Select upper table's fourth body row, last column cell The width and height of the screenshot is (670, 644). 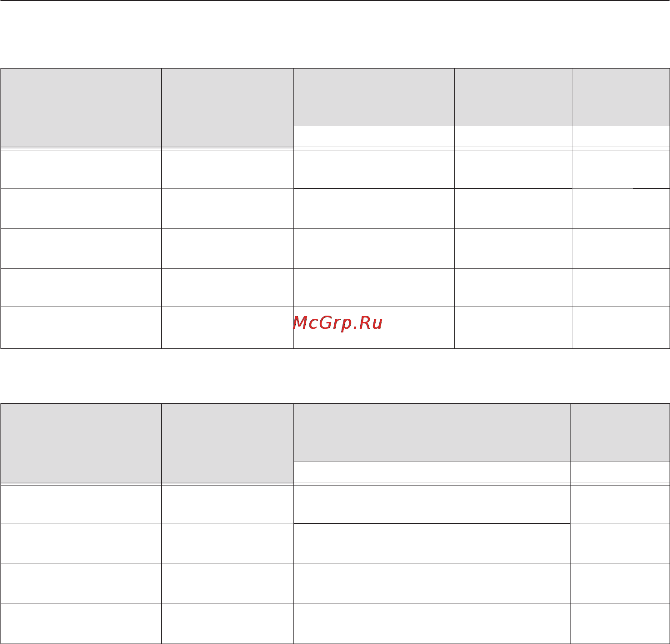(x=620, y=288)
